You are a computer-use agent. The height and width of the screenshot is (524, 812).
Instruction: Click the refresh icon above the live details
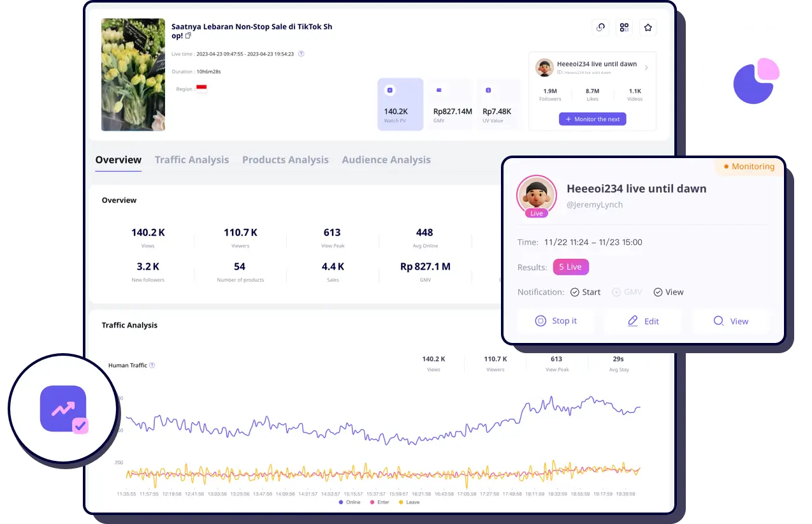point(600,27)
